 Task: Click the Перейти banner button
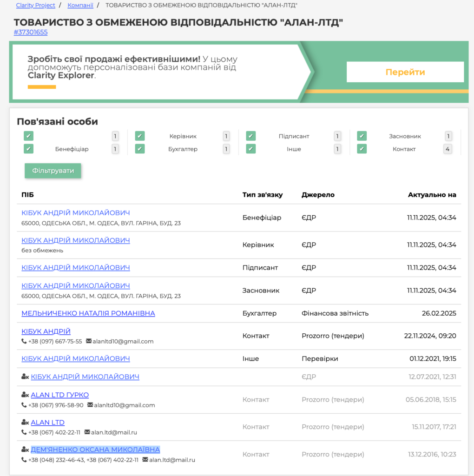click(405, 72)
